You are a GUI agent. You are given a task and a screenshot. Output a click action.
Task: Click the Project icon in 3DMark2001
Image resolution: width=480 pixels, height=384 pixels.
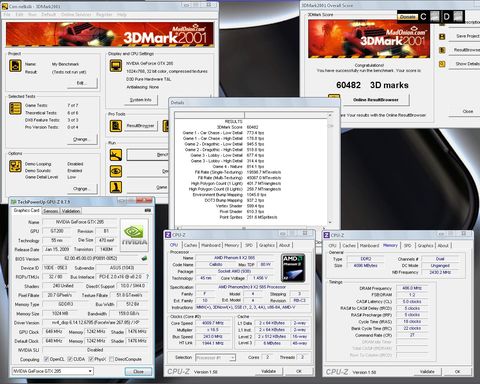pyautogui.click(x=15, y=66)
